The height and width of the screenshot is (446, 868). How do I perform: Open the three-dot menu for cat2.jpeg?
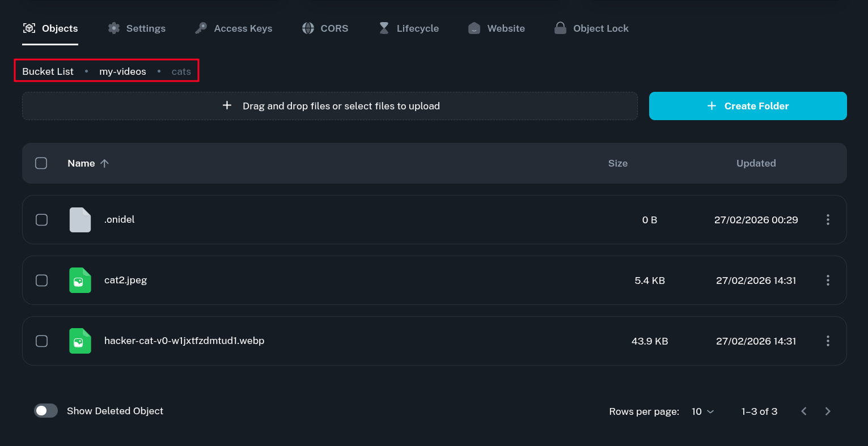[828, 281]
